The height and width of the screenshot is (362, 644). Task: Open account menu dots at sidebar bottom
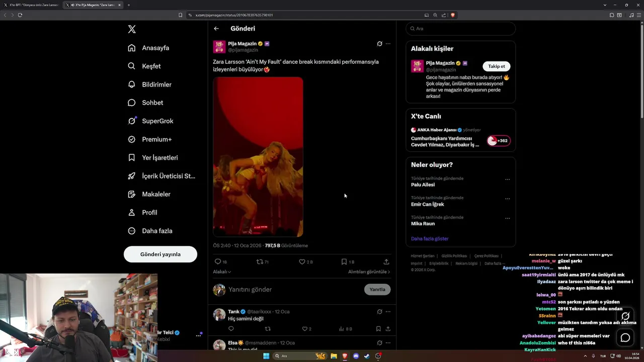pyautogui.click(x=198, y=335)
